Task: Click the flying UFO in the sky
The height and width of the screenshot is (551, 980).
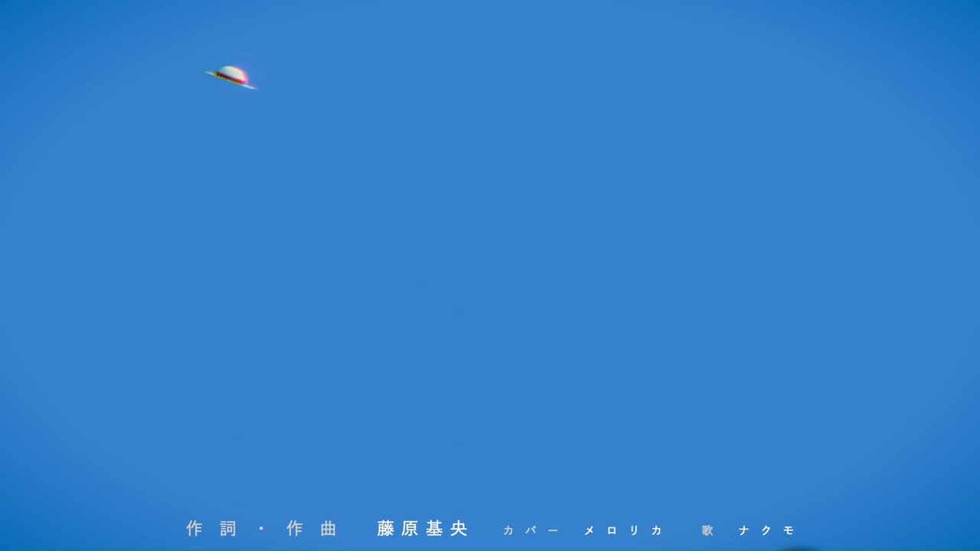Action: click(231, 77)
